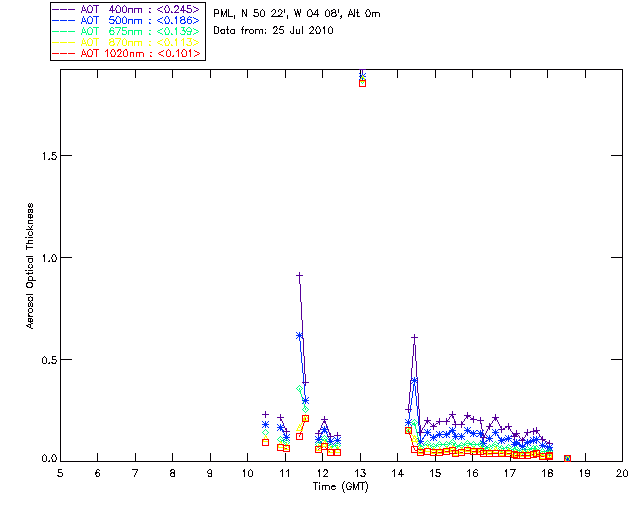This screenshot has height=512, width=640.
Task: Click the purple plus marker peaking near 0.9
Action: tap(300, 276)
